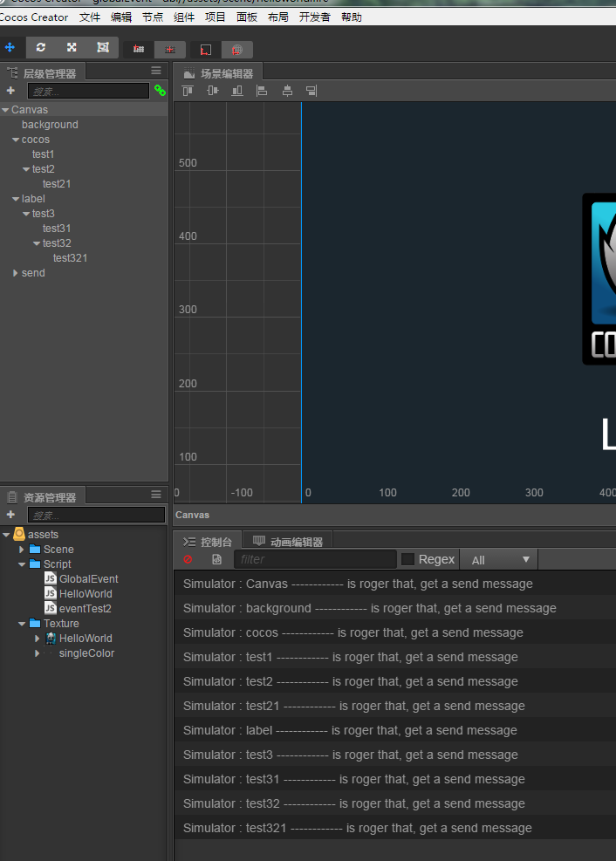Screen dimensions: 616x861
Task: Click the Align Left icon
Action: coord(262,91)
